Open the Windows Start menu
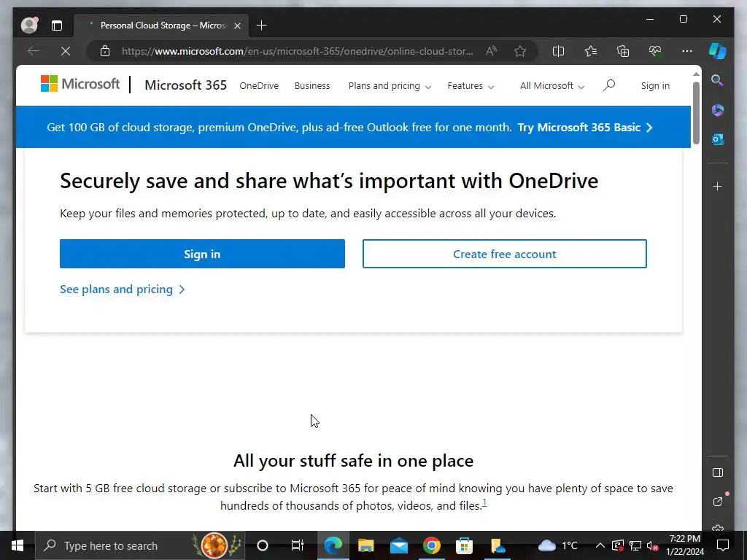This screenshot has height=560, width=747. pos(18,545)
